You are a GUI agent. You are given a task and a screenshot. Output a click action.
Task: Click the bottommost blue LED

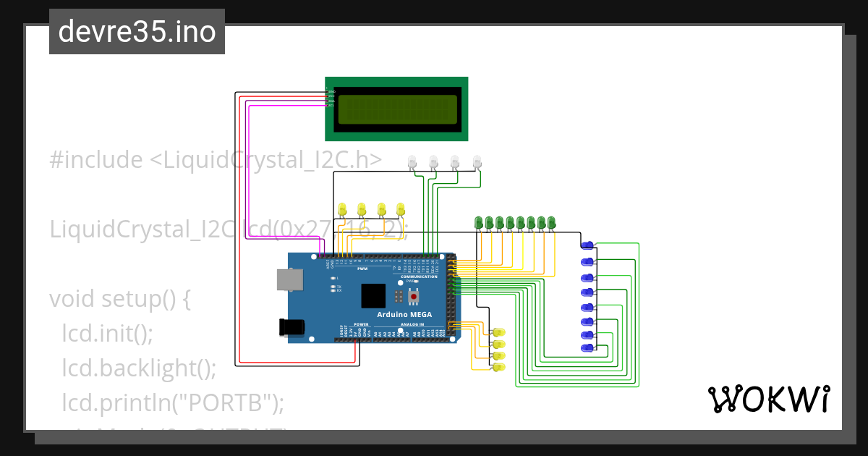coord(587,346)
